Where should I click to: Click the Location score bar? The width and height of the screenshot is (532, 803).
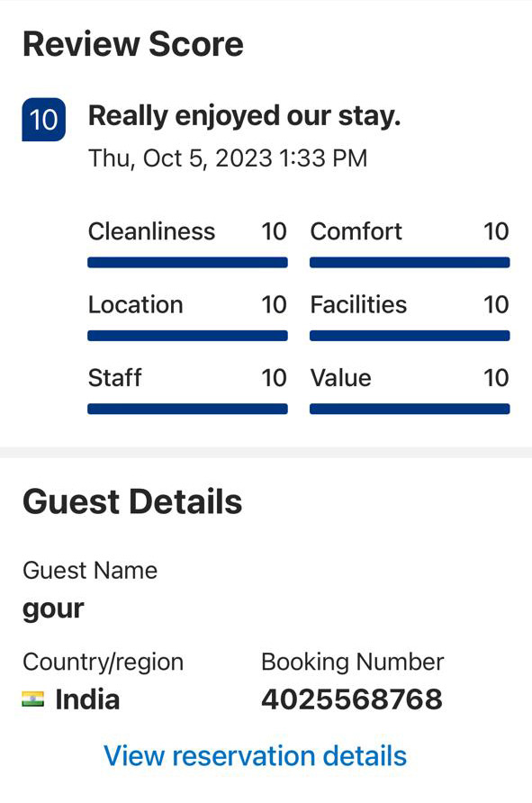[187, 336]
